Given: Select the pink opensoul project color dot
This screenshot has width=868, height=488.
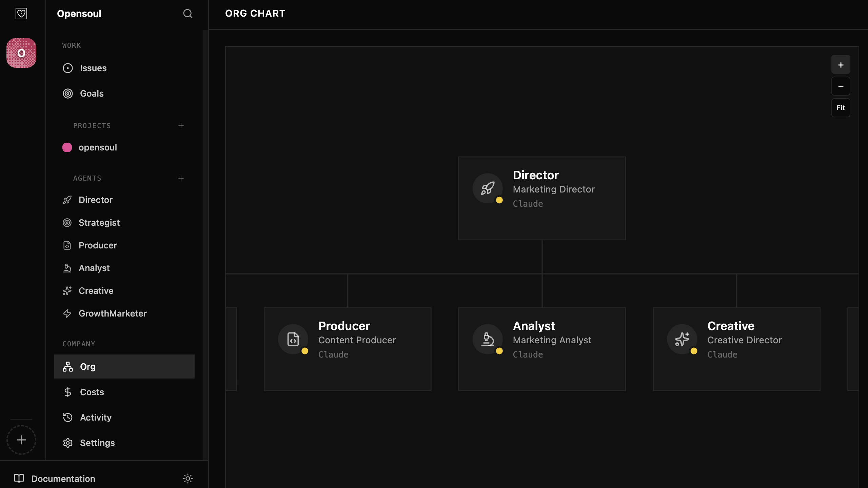Looking at the screenshot, I should tap(67, 147).
